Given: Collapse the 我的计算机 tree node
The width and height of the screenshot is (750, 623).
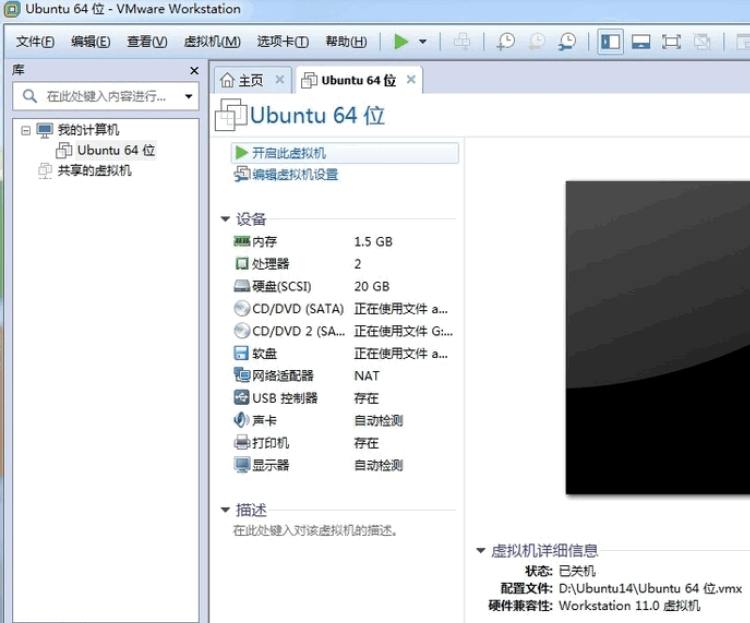Looking at the screenshot, I should [x=26, y=130].
